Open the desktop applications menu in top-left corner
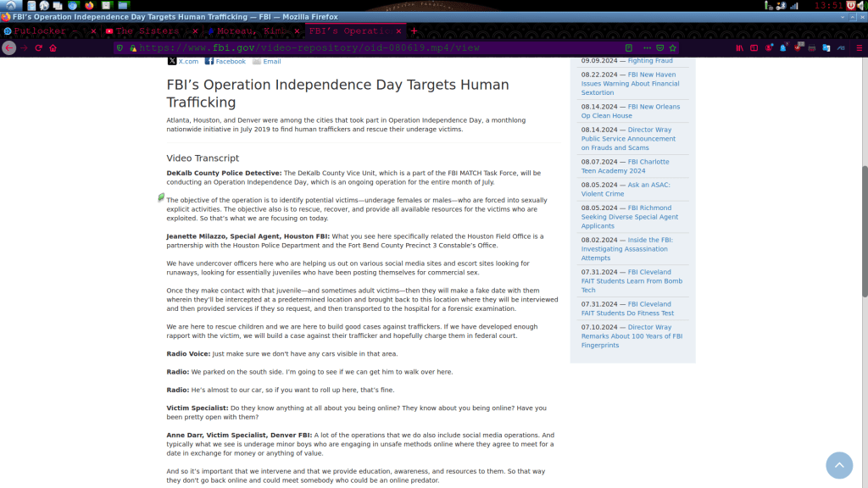 click(x=11, y=6)
